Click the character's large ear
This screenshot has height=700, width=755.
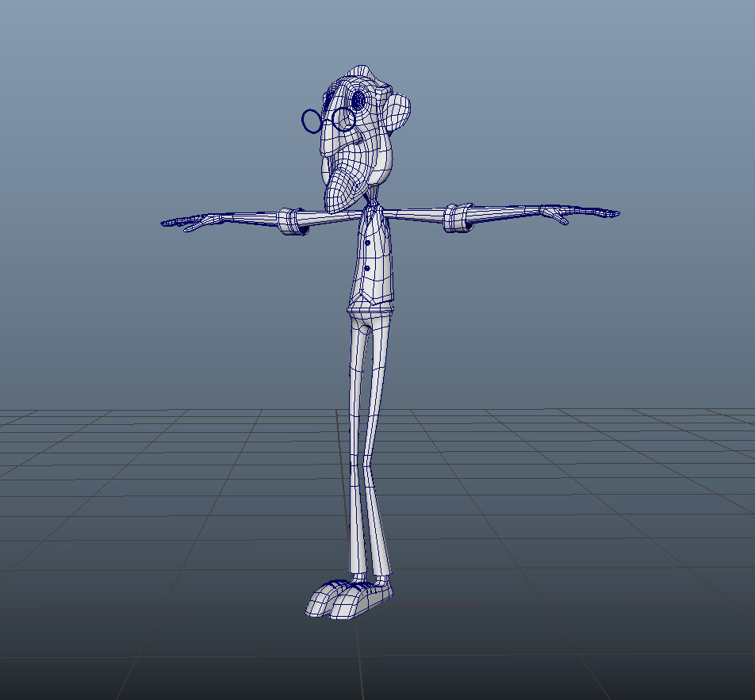point(398,113)
